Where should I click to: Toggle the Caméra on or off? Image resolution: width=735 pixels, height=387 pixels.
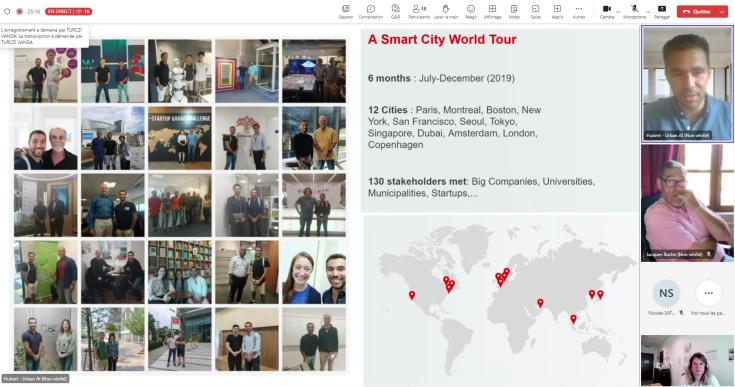607,12
